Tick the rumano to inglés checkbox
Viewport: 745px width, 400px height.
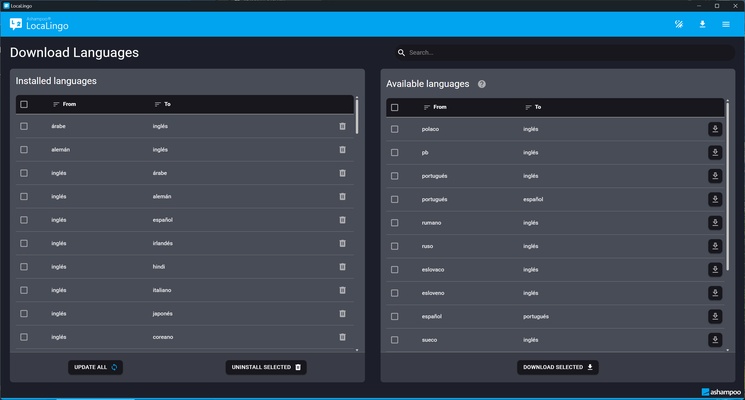pyautogui.click(x=395, y=223)
